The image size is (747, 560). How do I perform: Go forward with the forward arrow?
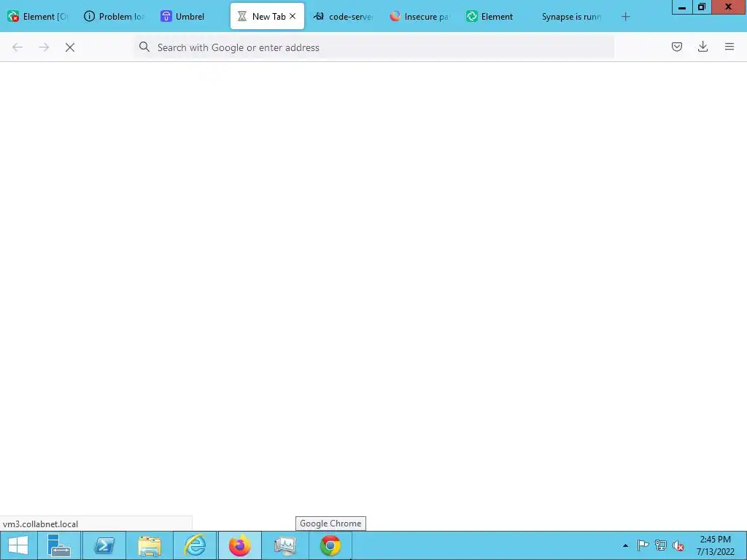pos(44,47)
